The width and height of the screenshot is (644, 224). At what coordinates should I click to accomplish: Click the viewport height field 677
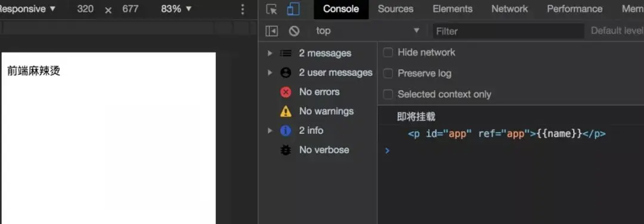pyautogui.click(x=130, y=8)
